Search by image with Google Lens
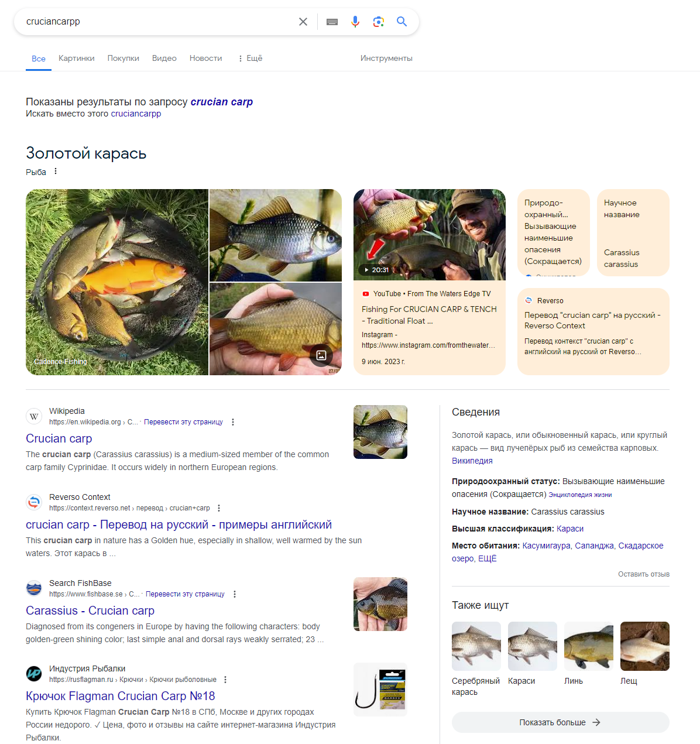 [379, 22]
